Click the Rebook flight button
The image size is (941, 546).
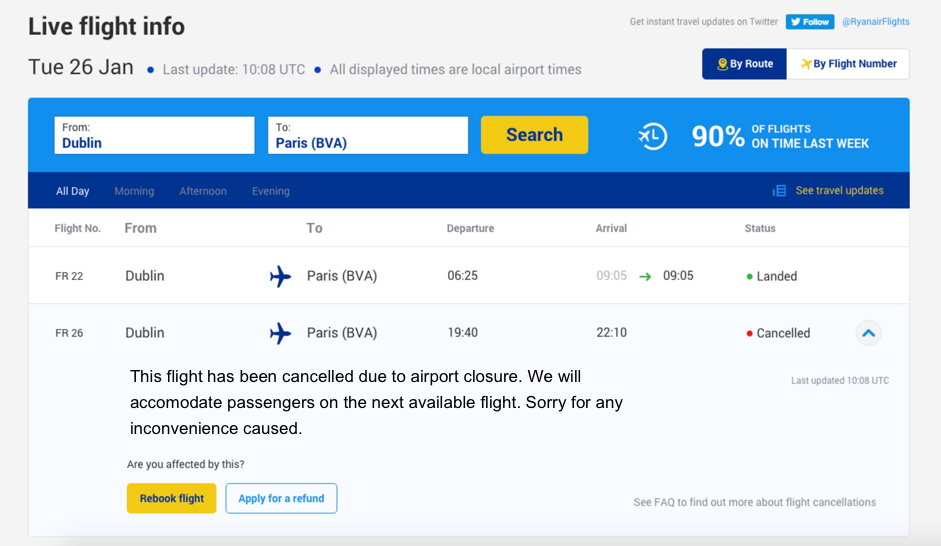pos(172,498)
